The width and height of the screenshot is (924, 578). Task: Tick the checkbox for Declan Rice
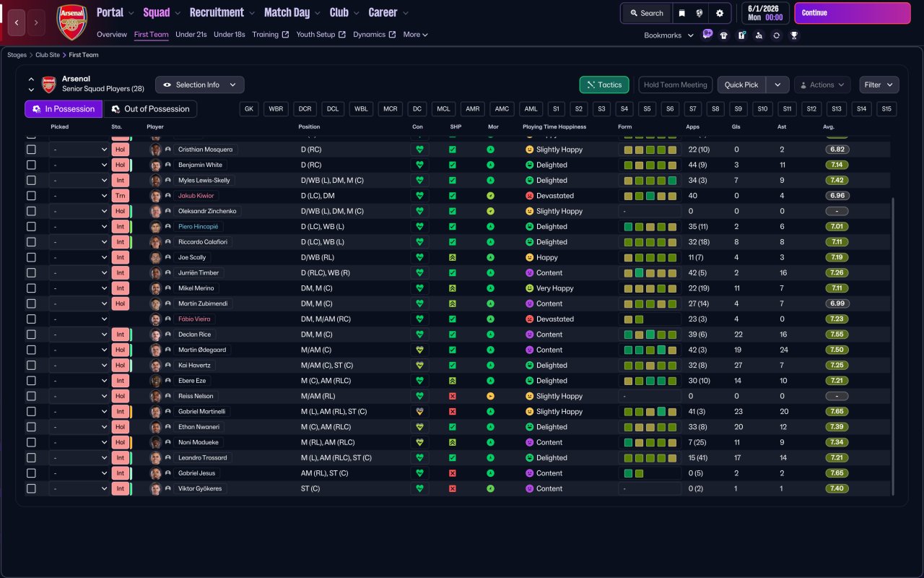click(31, 335)
